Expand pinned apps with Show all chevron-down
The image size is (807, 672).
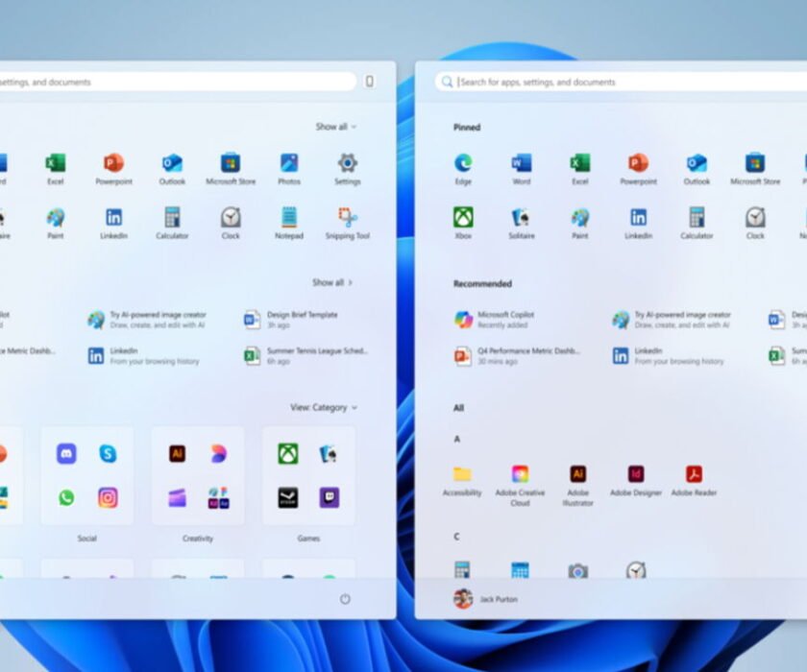coord(335,127)
